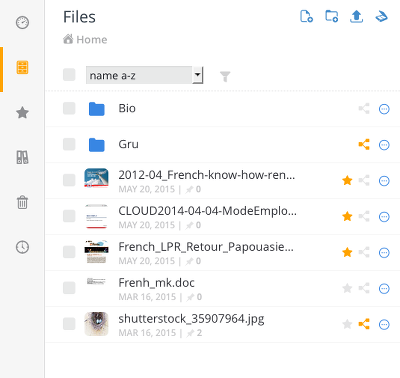This screenshot has height=378, width=400.
Task: Click the upload icon in toolbar
Action: click(x=356, y=16)
